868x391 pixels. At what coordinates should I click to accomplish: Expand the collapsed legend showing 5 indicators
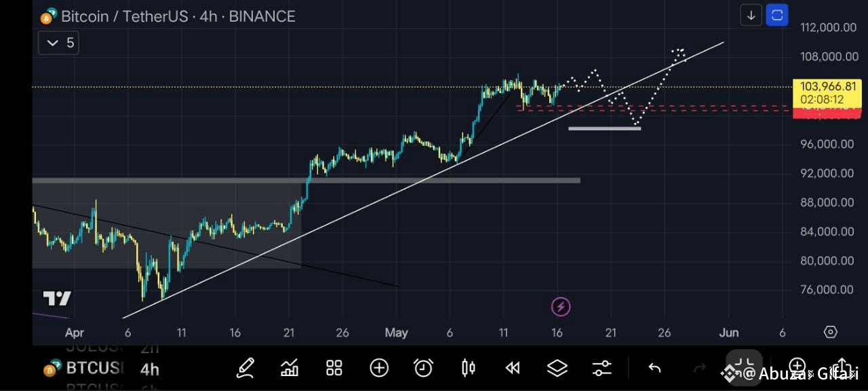[x=60, y=43]
